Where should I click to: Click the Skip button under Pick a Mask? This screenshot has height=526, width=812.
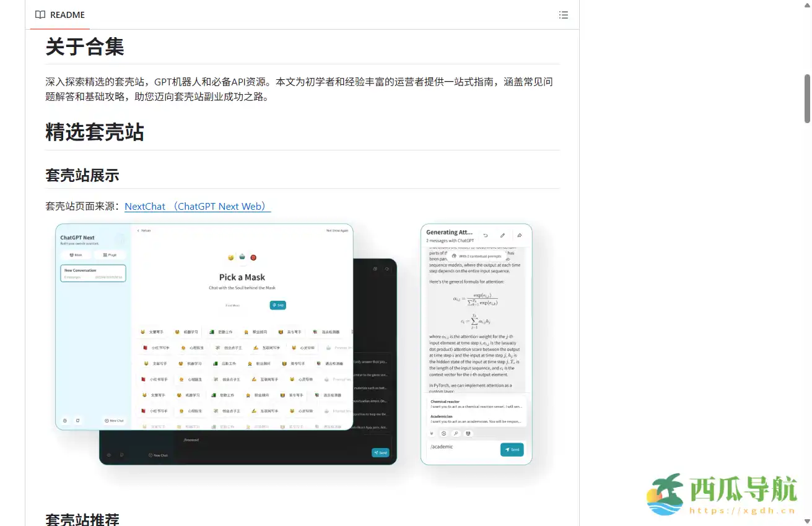point(278,304)
